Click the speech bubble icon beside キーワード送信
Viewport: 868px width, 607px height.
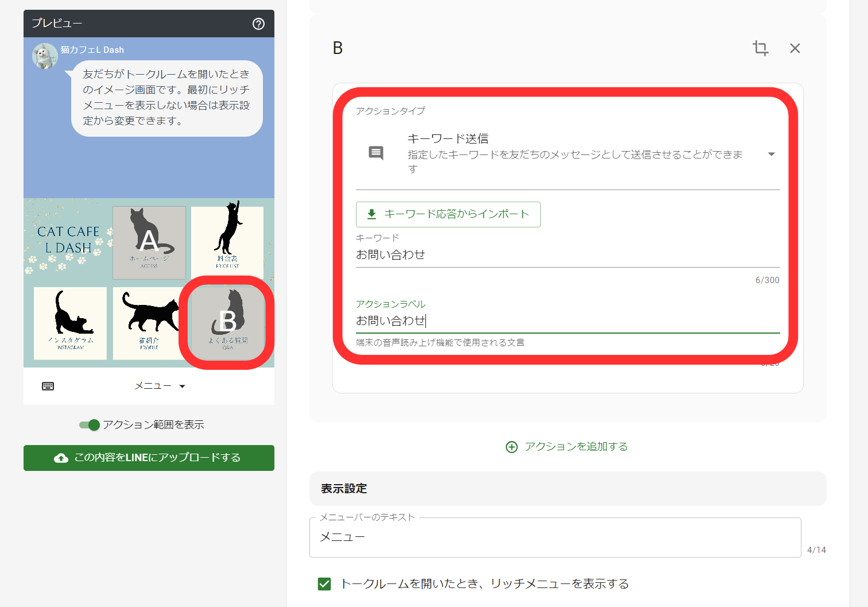(377, 153)
